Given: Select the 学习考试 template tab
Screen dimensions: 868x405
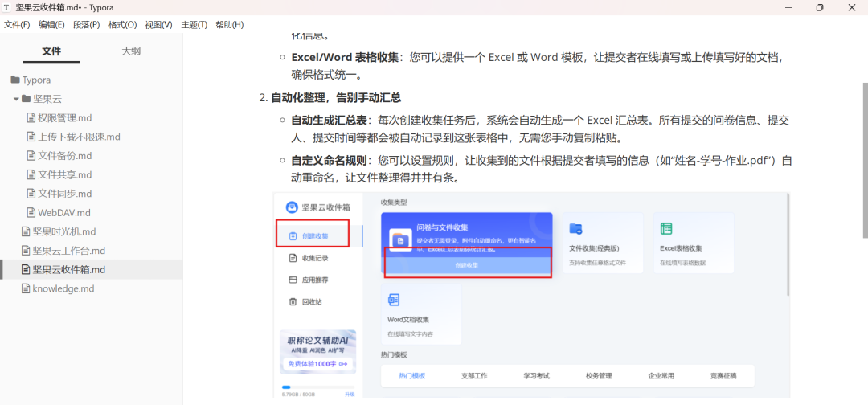Looking at the screenshot, I should 536,376.
